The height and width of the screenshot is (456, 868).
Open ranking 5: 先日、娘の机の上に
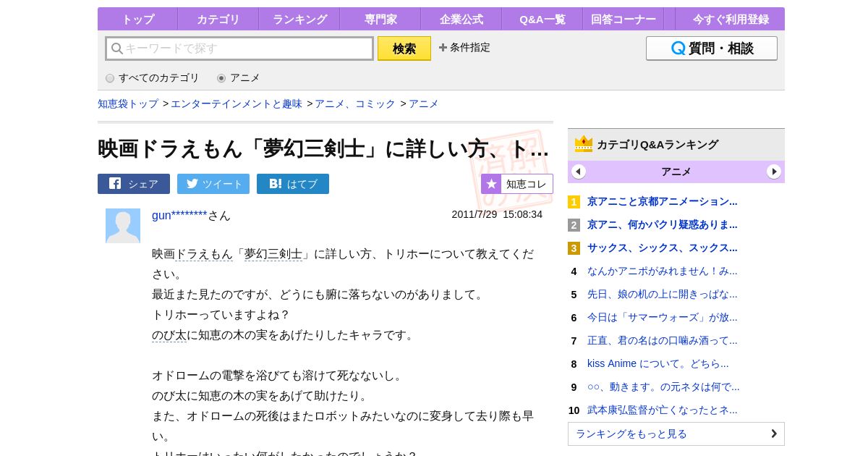tap(663, 294)
